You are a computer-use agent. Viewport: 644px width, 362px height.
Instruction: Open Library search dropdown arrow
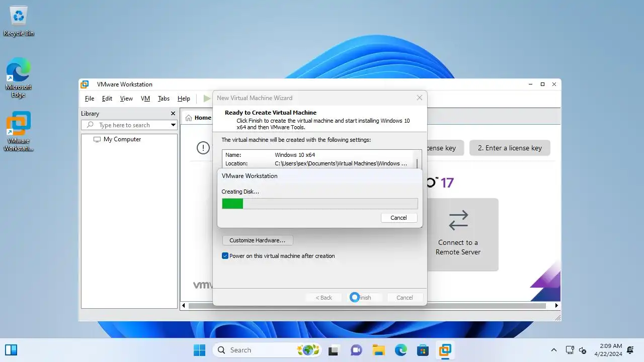[173, 125]
